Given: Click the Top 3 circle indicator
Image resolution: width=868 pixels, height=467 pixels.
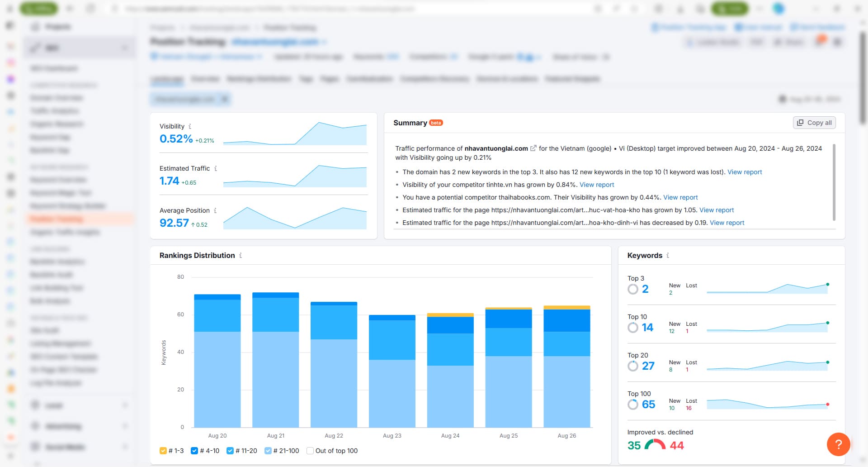Looking at the screenshot, I should tap(633, 289).
